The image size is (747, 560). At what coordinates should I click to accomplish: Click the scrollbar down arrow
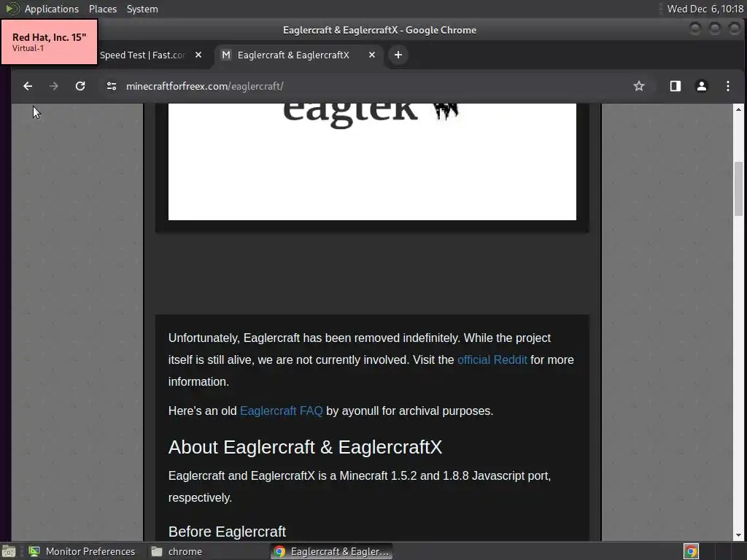click(x=738, y=535)
